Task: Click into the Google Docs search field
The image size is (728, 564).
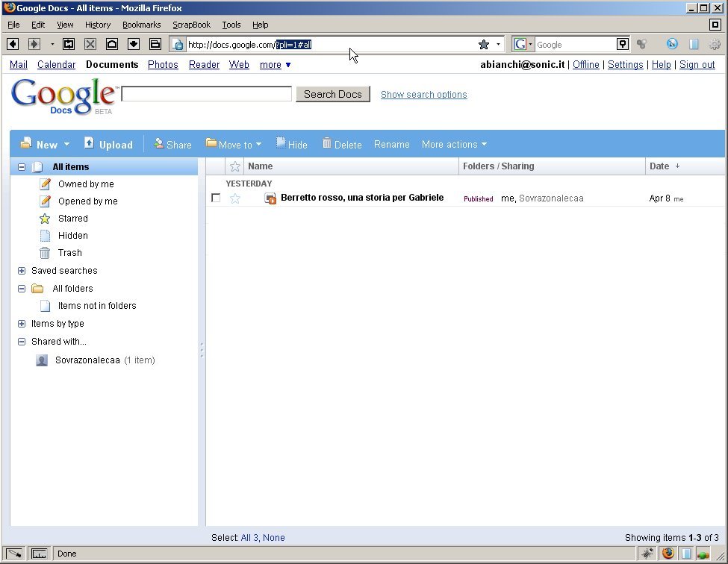Action: [207, 94]
